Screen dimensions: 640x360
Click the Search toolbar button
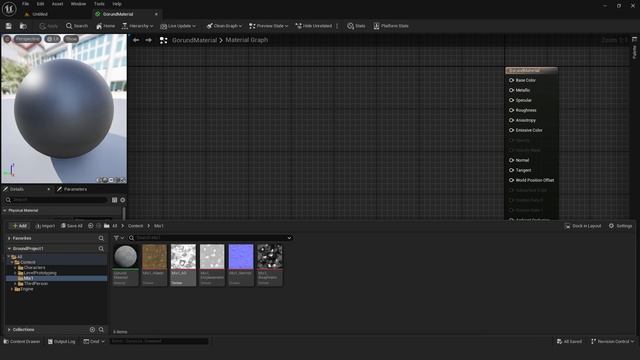click(x=77, y=26)
